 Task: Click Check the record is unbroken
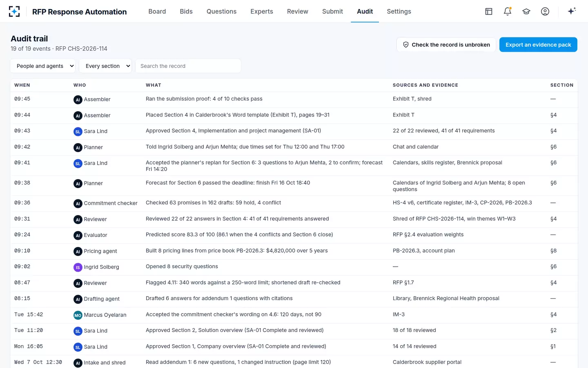point(446,45)
